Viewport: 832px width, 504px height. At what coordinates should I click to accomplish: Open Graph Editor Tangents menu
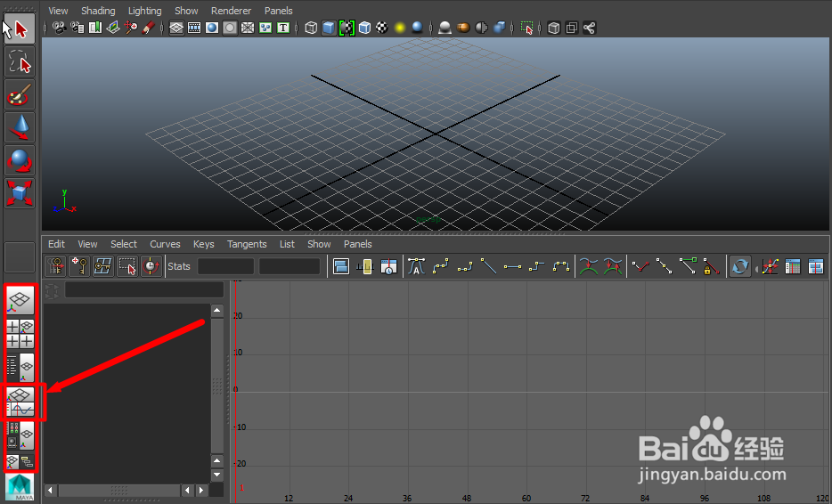[x=247, y=244]
